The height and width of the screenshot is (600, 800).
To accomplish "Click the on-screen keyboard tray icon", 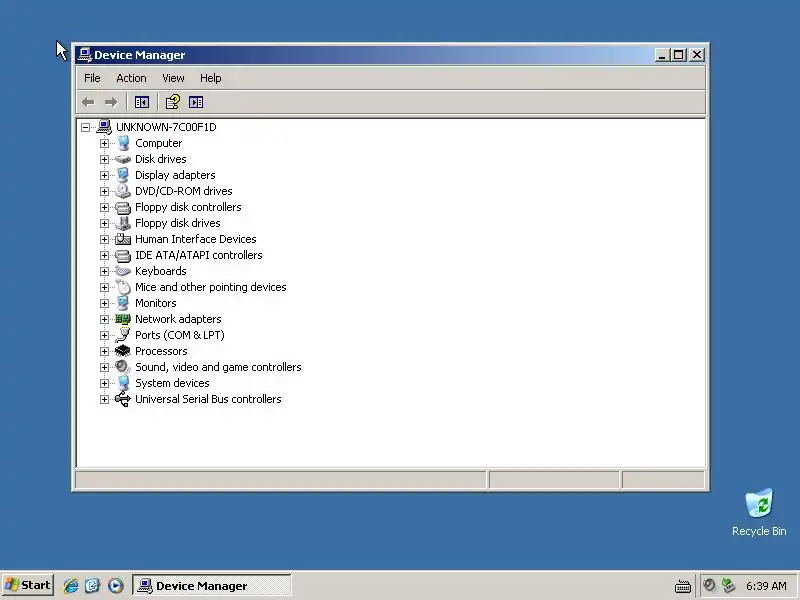I will click(683, 586).
